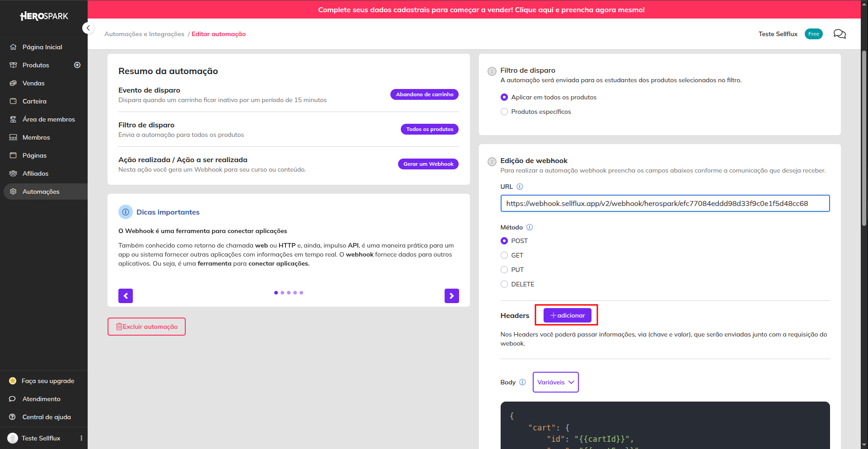Click the Body info icon
The image size is (868, 449).
pyautogui.click(x=522, y=382)
